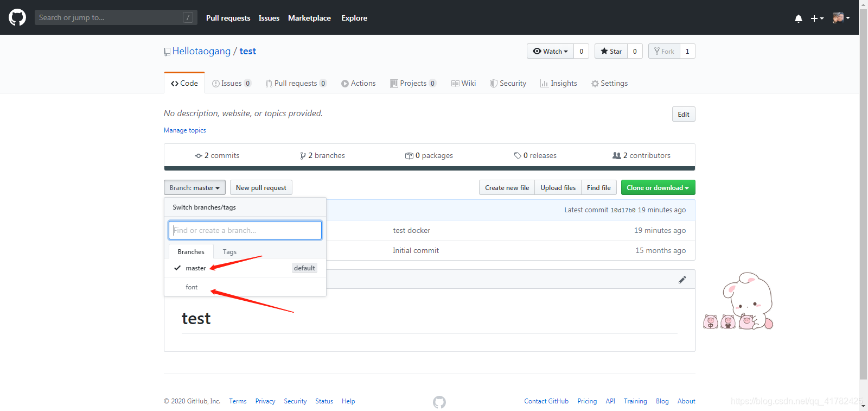
Task: Expand the Watch dropdown button
Action: coord(550,51)
